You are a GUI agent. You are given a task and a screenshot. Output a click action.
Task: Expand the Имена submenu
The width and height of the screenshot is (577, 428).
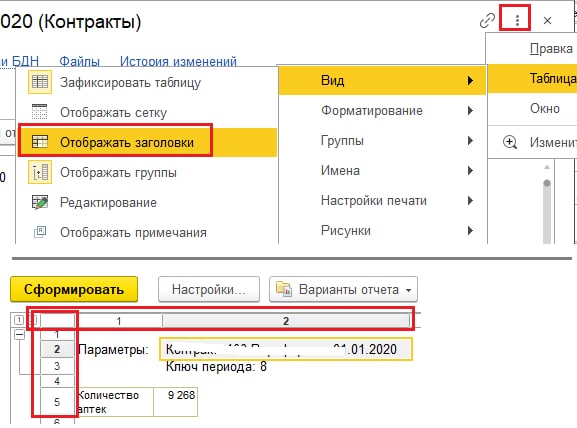tap(383, 170)
